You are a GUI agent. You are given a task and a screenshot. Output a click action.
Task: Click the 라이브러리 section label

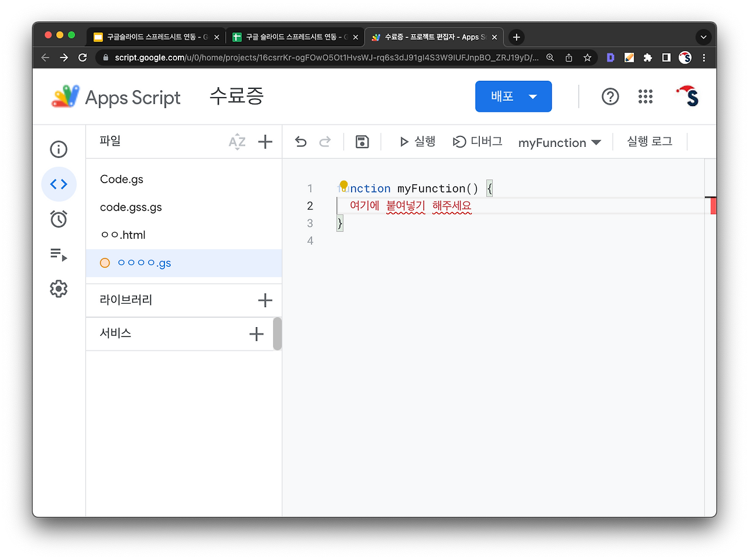[x=126, y=300]
